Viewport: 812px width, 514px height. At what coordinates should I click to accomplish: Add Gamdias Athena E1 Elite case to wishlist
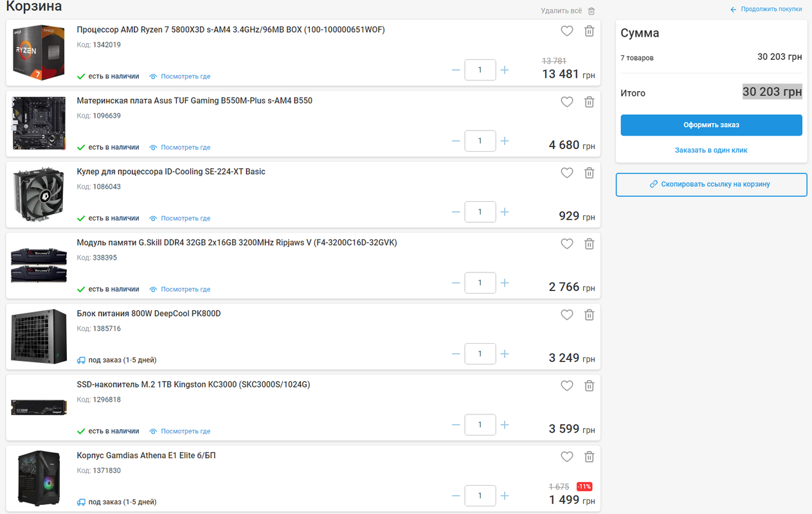566,457
